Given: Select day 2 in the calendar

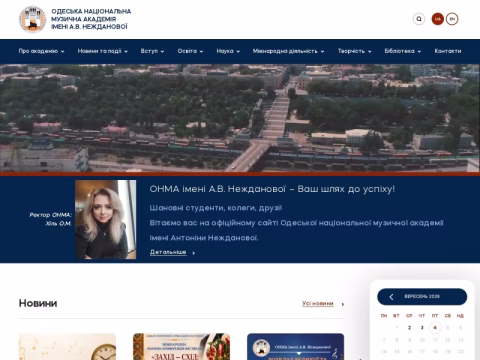Looking at the screenshot, I should 409,328.
